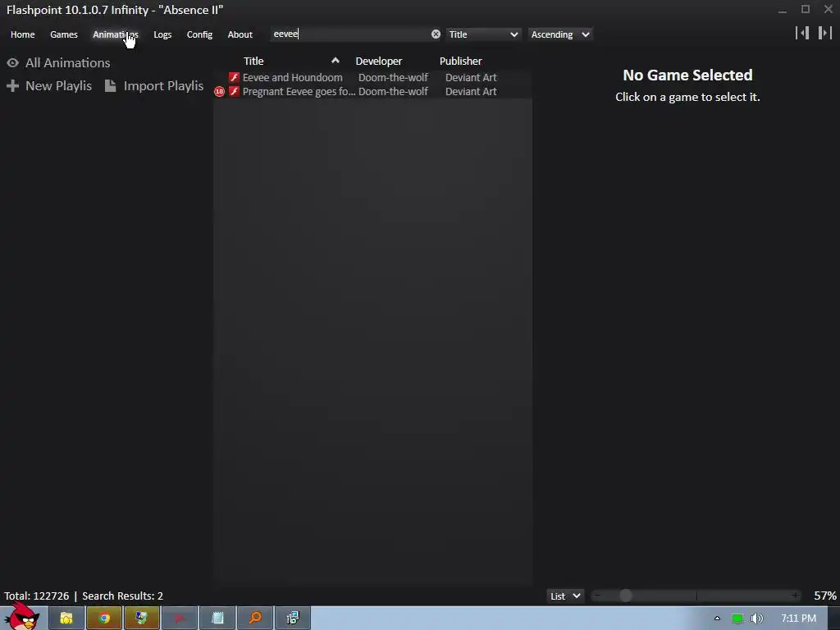Open the Home tab

(22, 34)
